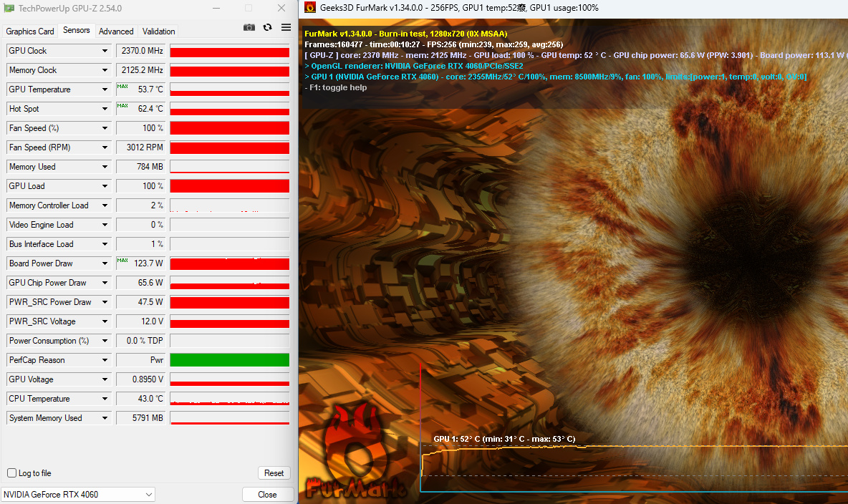The image size is (848, 504).
Task: Click the CPU Temperature value 43.0 °C
Action: 140,399
